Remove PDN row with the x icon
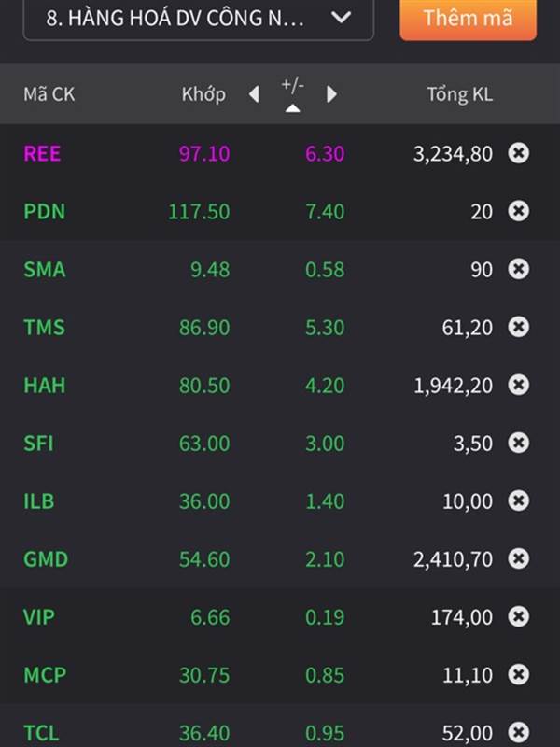Screen dimensions: 560x747 (518, 211)
